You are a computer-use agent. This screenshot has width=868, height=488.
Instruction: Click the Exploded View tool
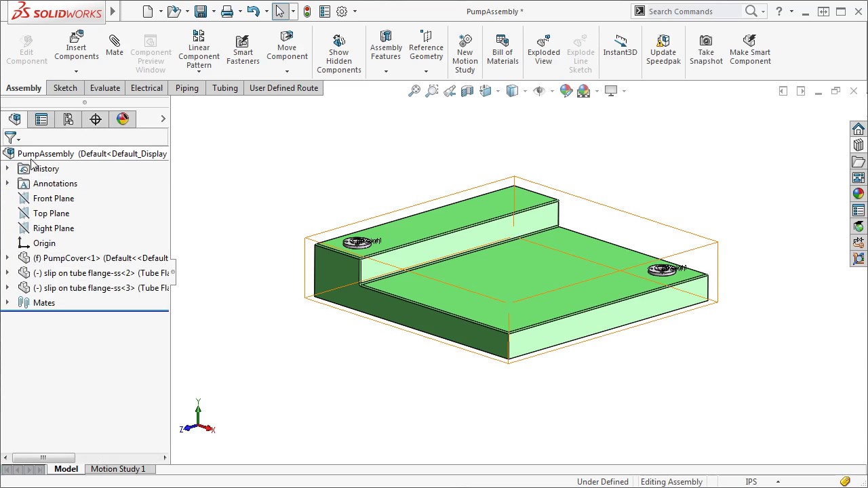544,49
